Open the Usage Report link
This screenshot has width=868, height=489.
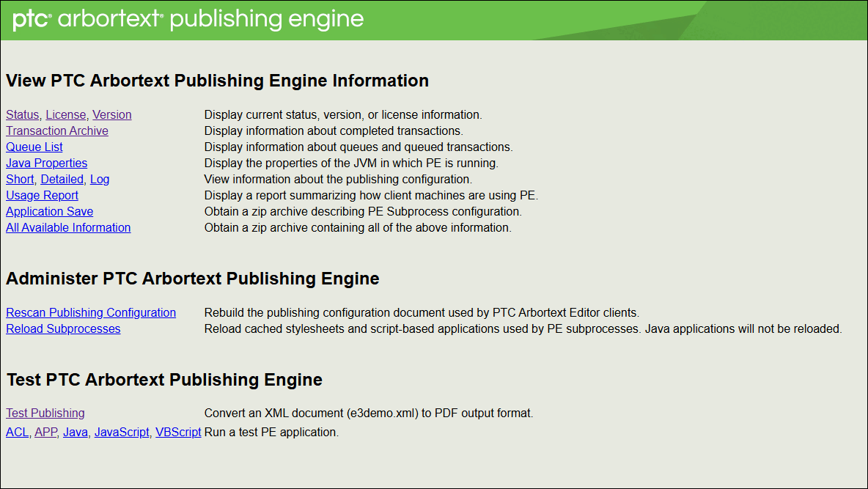[42, 195]
